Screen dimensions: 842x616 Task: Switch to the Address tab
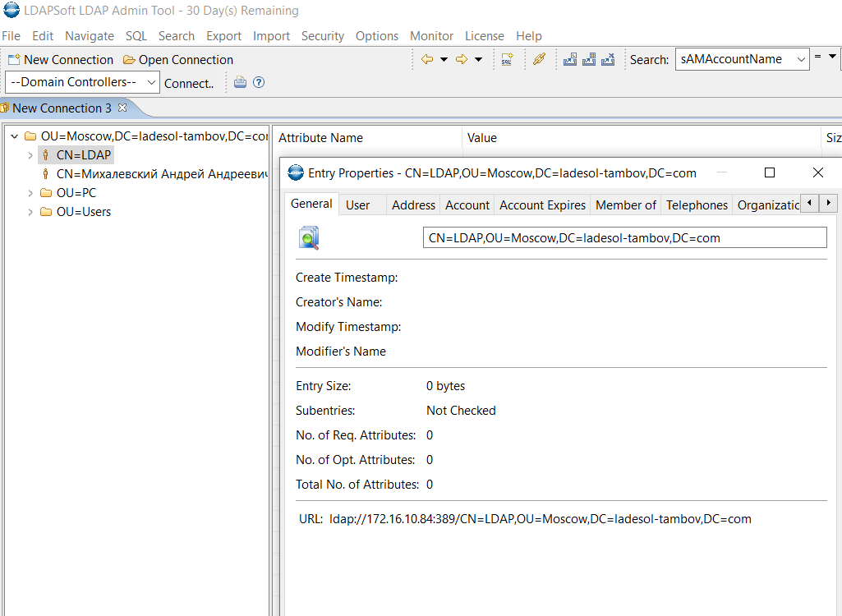tap(413, 205)
